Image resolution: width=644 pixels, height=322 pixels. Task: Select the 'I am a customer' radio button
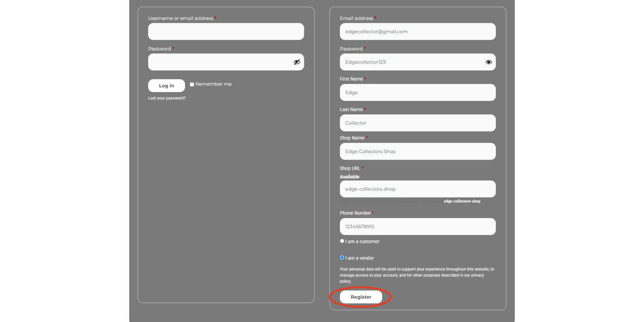(x=342, y=241)
